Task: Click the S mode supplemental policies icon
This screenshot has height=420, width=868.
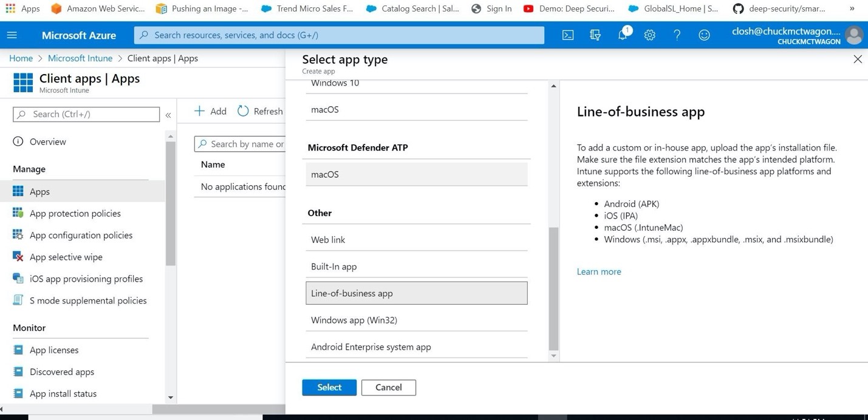Action: point(18,300)
